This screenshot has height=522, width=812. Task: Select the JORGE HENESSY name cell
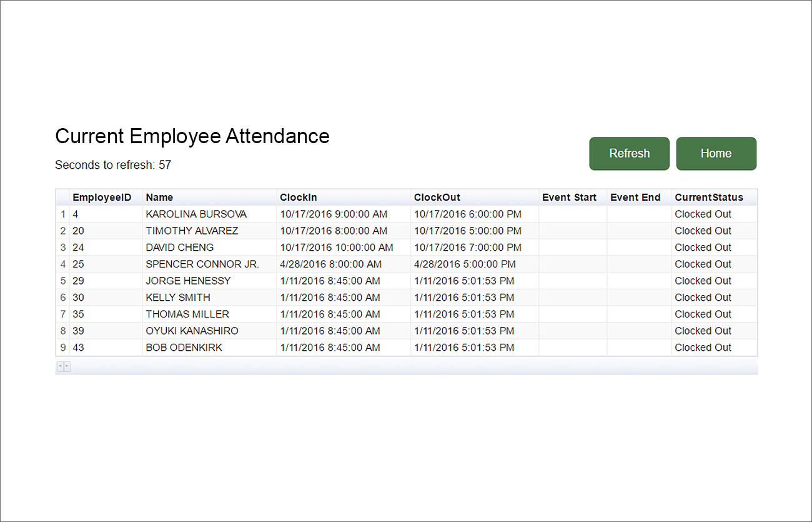tap(209, 281)
